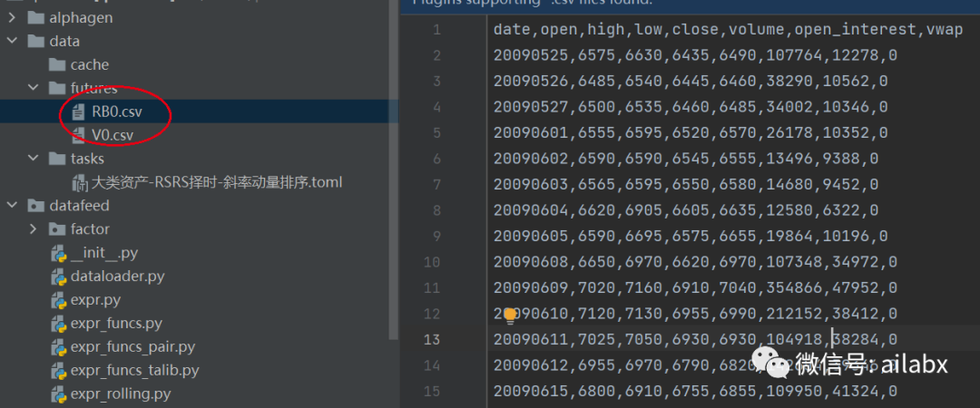Click the row starting with 20090527

coord(691,107)
